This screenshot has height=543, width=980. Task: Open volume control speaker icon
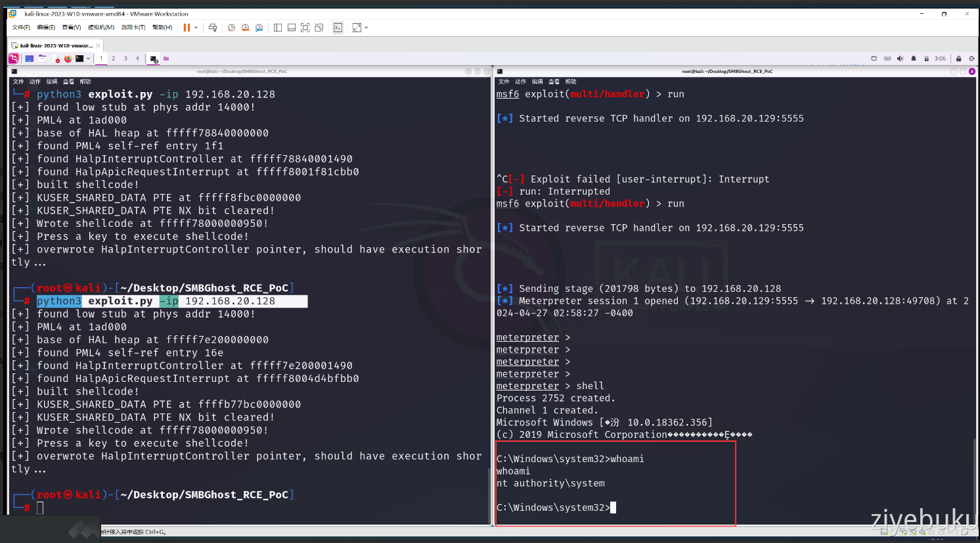tap(900, 59)
